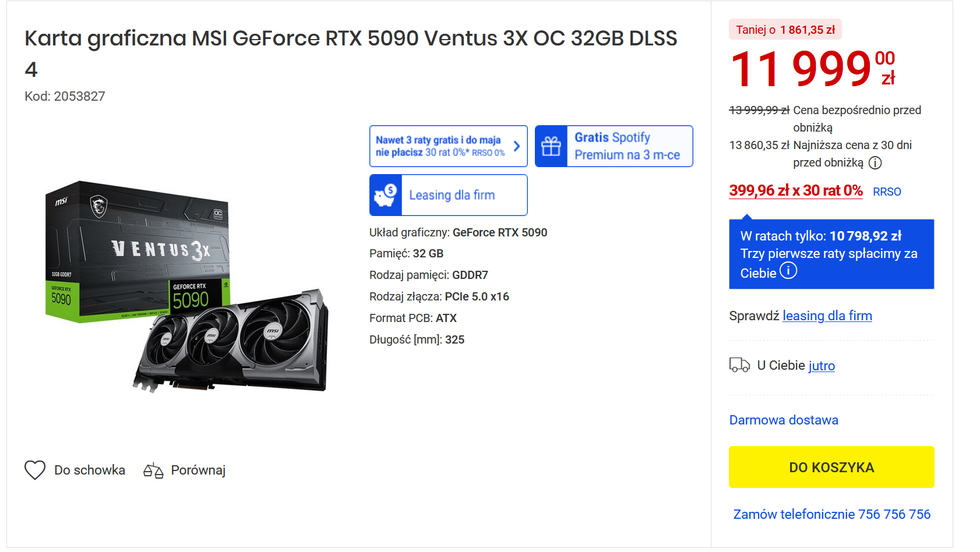The image size is (980, 552).
Task: Click the piggy bank leasing icon
Action: (386, 195)
